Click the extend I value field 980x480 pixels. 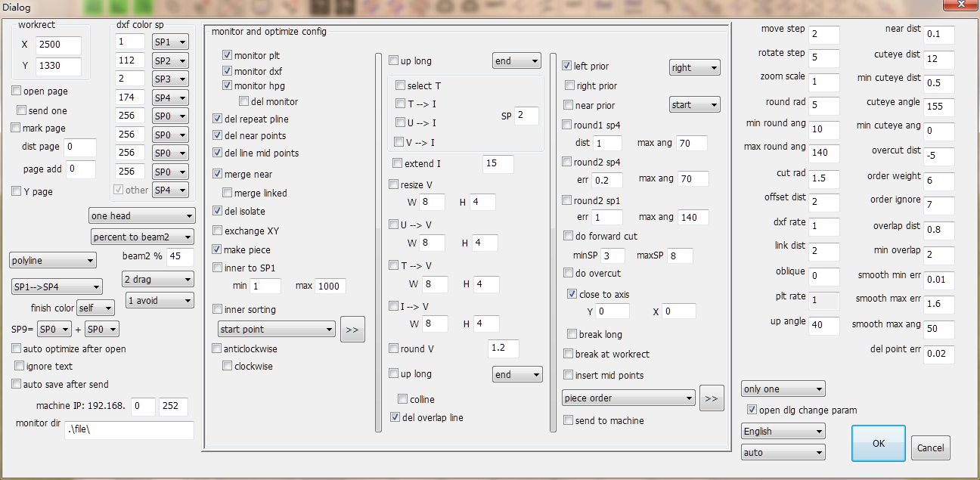click(x=498, y=164)
